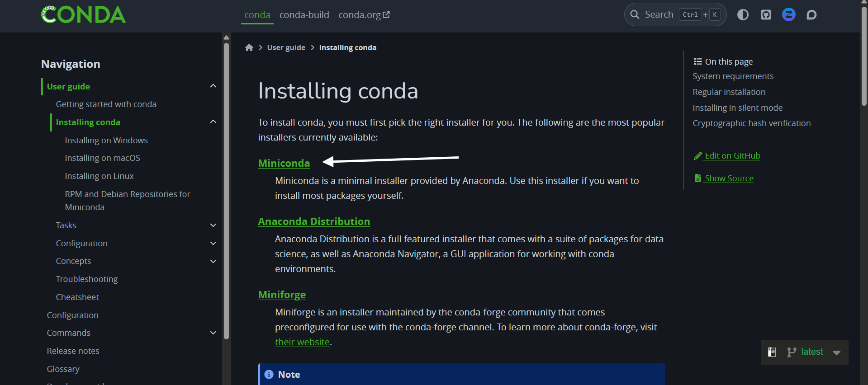Expand the Tasks section
Screen dimensions: 868x385
213,225
